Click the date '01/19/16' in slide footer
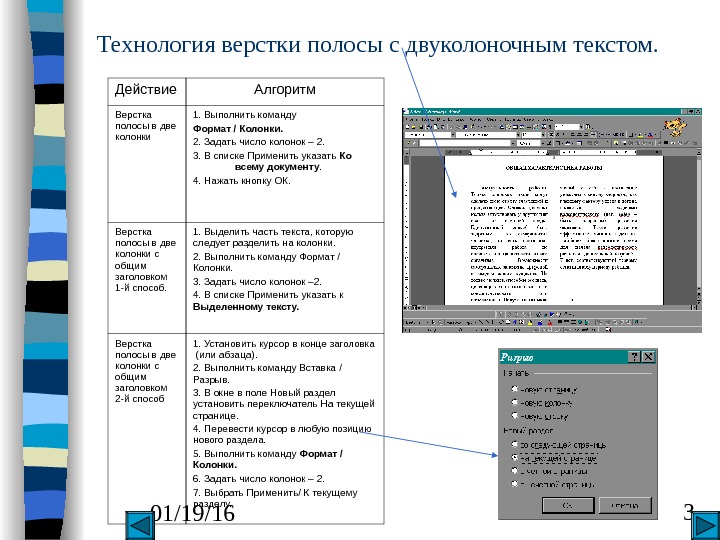 coord(193,513)
